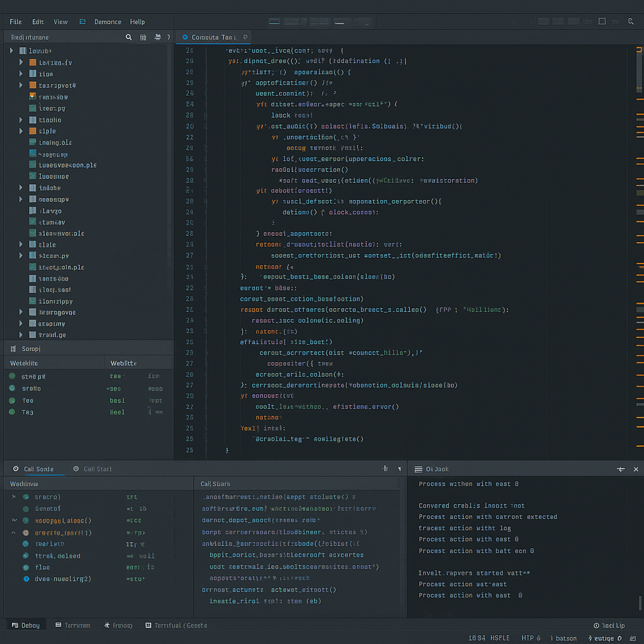Expand the 'traud.ge' folder

point(21,335)
